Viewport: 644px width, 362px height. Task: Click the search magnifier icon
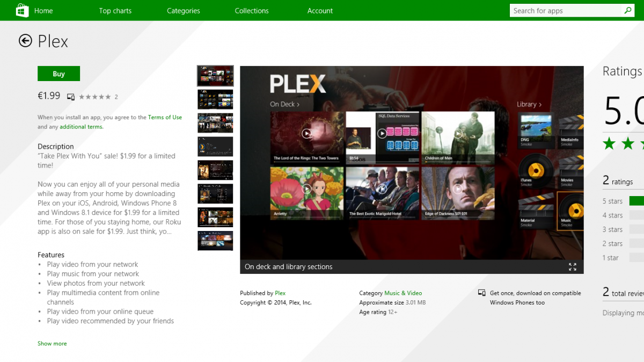click(x=628, y=10)
